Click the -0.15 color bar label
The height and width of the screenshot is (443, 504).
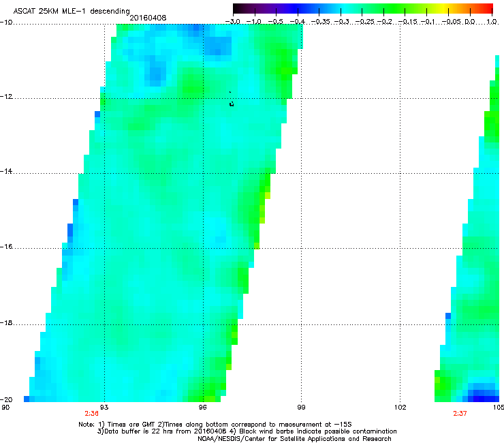pyautogui.click(x=407, y=22)
